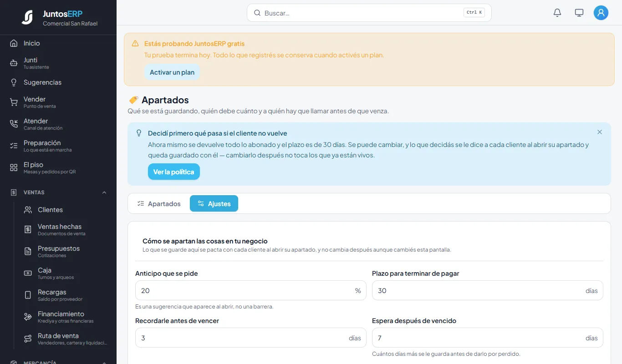622x364 pixels.
Task: Click the JuntosERP logo
Action: point(27,17)
